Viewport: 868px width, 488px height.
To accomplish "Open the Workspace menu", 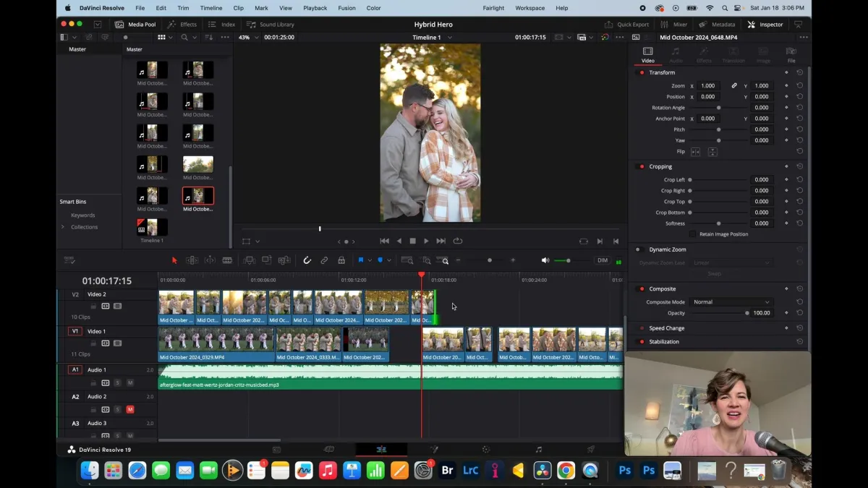I will click(529, 8).
